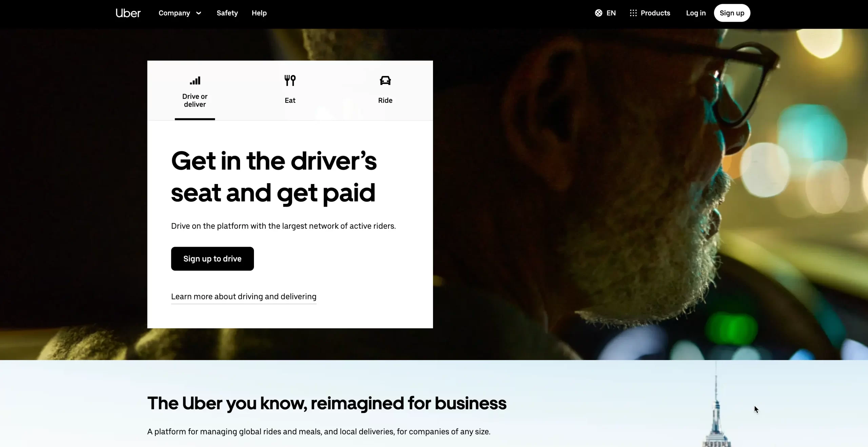
Task: Switch to the Ride tab
Action: (385, 90)
